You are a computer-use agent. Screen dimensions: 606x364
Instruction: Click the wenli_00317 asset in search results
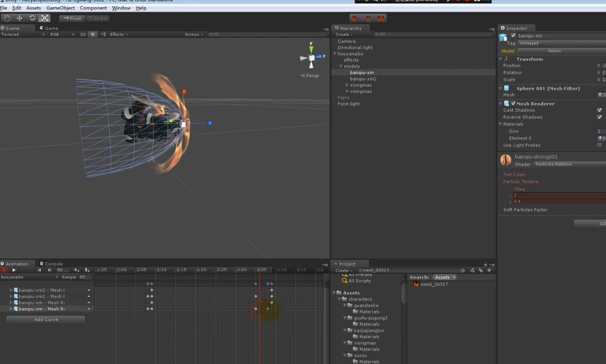[x=430, y=284]
